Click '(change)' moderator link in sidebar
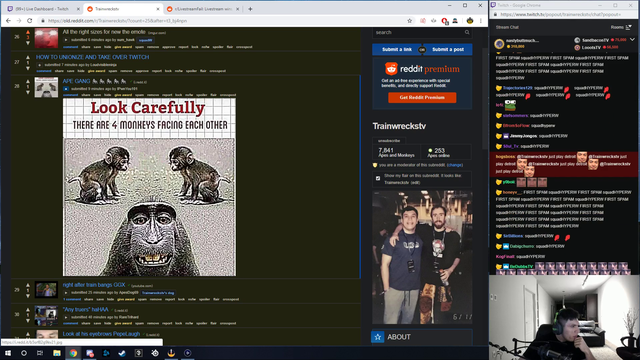Viewport: 640px width, 360px height. pyautogui.click(x=455, y=165)
